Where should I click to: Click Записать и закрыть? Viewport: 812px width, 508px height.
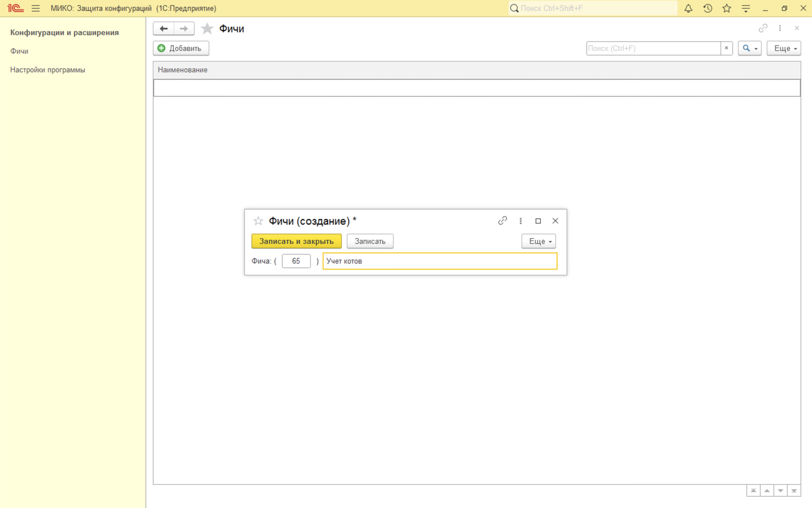coord(296,241)
